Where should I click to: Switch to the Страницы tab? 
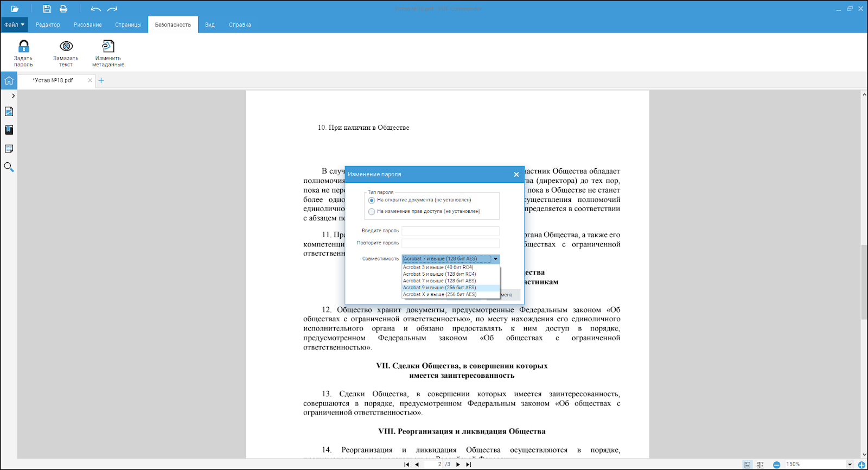(x=128, y=25)
